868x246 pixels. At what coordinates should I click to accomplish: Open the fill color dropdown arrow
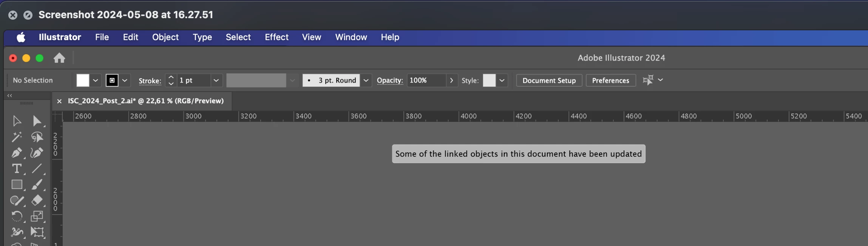point(96,80)
